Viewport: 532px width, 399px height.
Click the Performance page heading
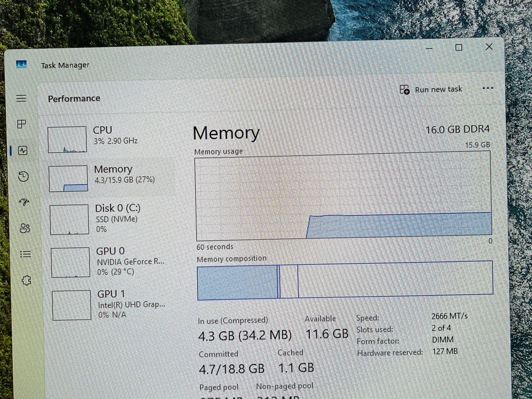tap(74, 98)
